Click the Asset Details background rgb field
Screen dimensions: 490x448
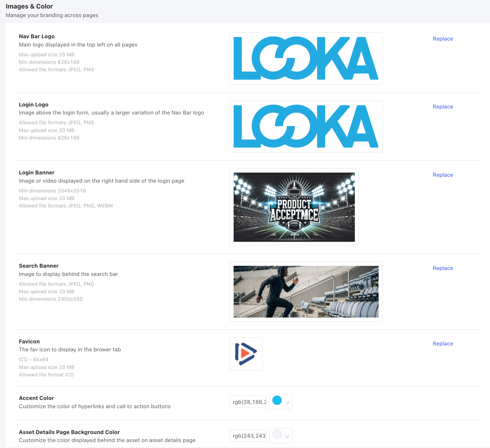(248, 436)
